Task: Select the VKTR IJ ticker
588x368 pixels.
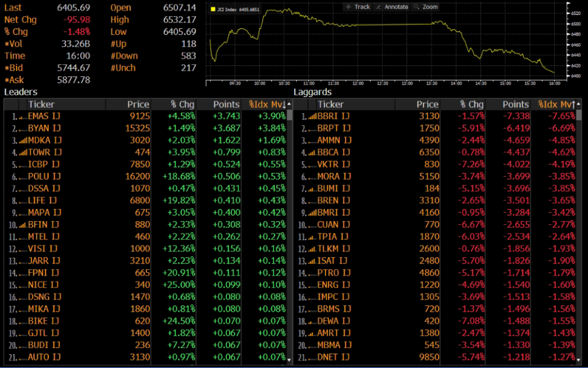Action: pyautogui.click(x=334, y=164)
